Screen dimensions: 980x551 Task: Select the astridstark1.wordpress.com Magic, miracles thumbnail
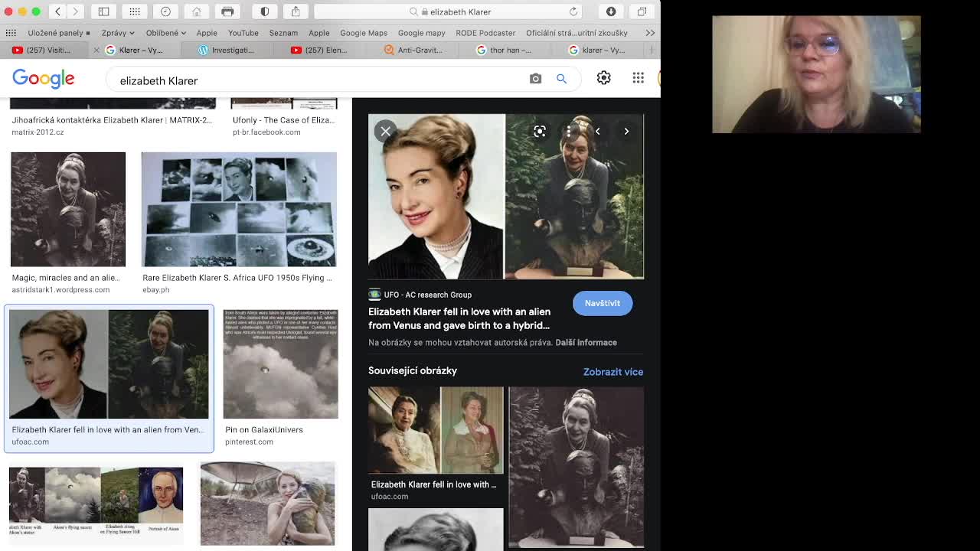coord(68,209)
